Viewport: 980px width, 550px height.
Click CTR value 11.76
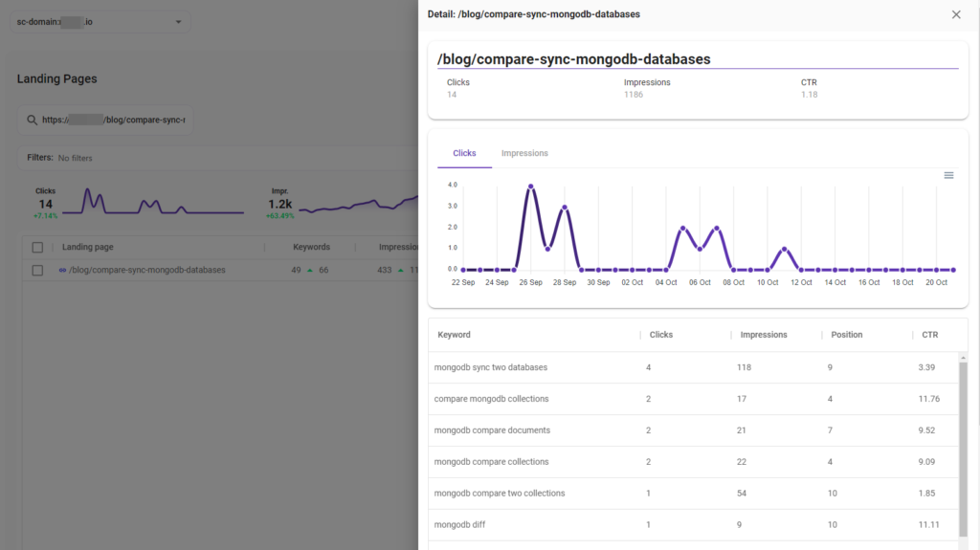[928, 399]
